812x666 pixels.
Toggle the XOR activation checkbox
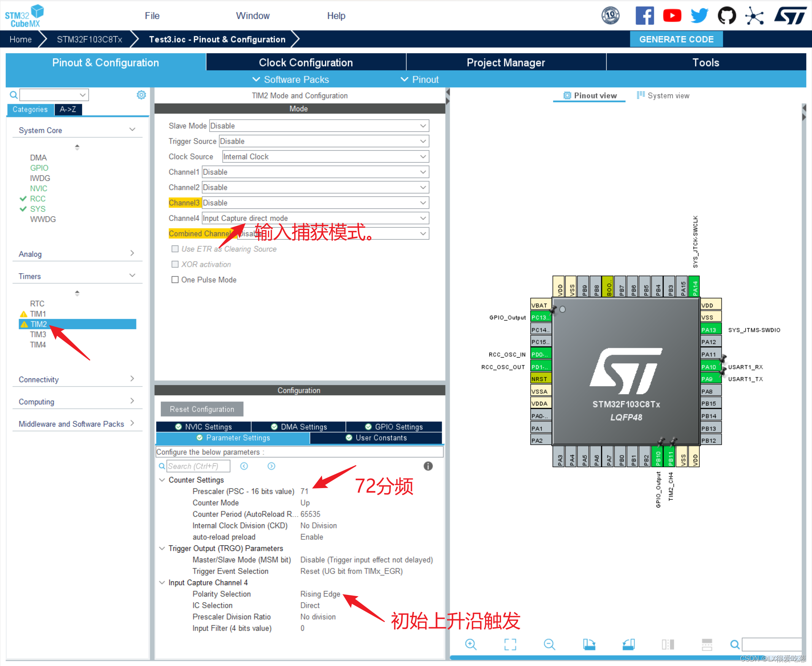pyautogui.click(x=175, y=264)
